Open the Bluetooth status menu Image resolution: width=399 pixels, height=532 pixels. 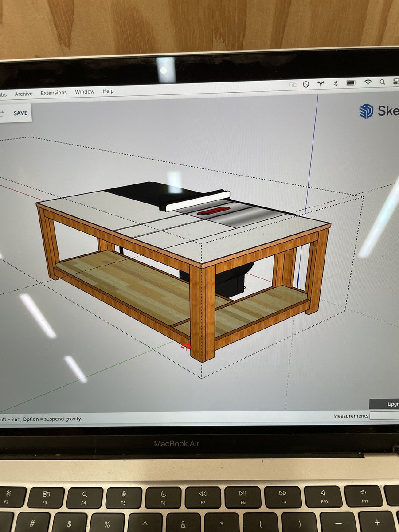(x=336, y=83)
